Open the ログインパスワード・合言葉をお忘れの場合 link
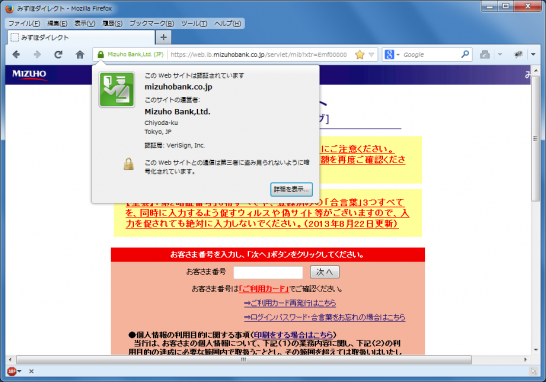This screenshot has width=546, height=382. [x=324, y=317]
